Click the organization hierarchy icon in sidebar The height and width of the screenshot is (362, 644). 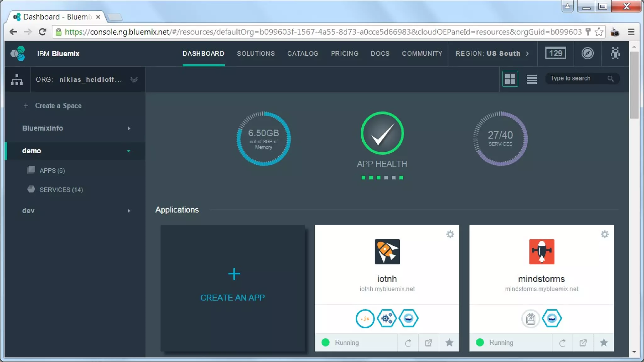(x=17, y=80)
